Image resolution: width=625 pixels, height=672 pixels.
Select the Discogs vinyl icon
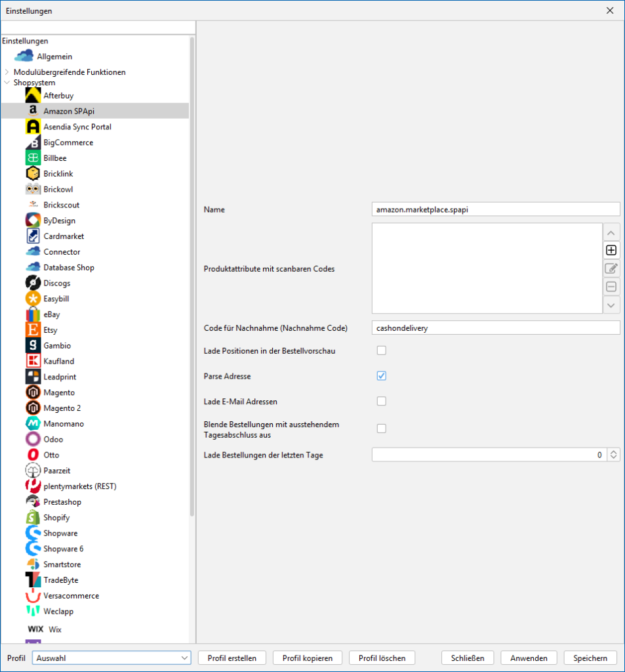[33, 283]
